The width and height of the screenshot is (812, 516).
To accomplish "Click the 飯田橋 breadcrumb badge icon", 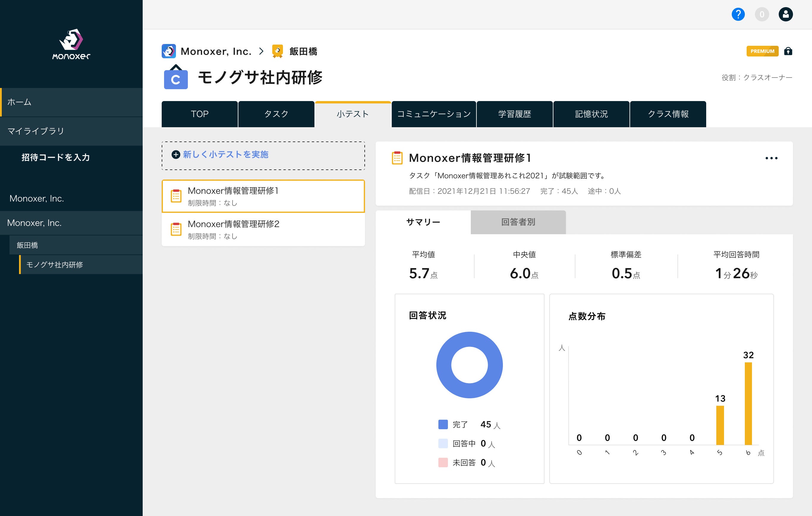I will (x=277, y=51).
